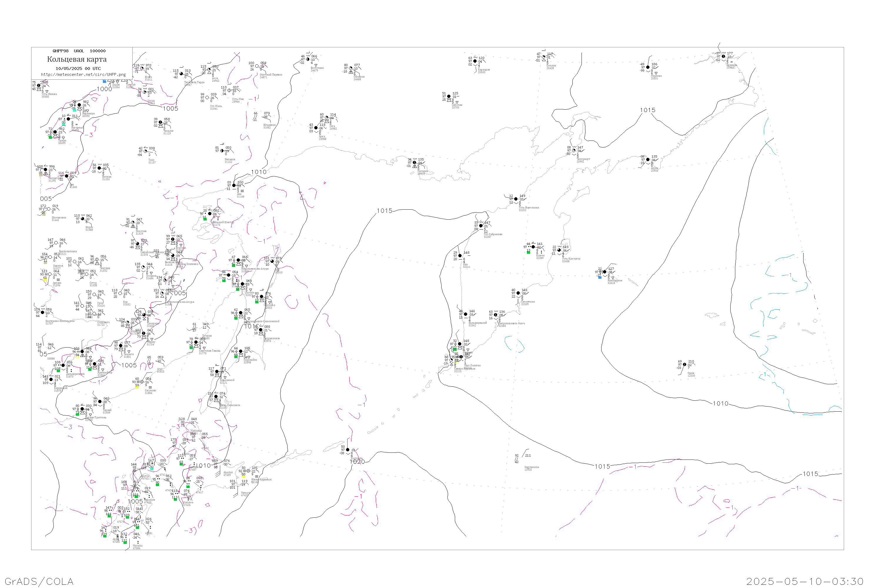Click the cyan square at Нерюнгри station

74,110
